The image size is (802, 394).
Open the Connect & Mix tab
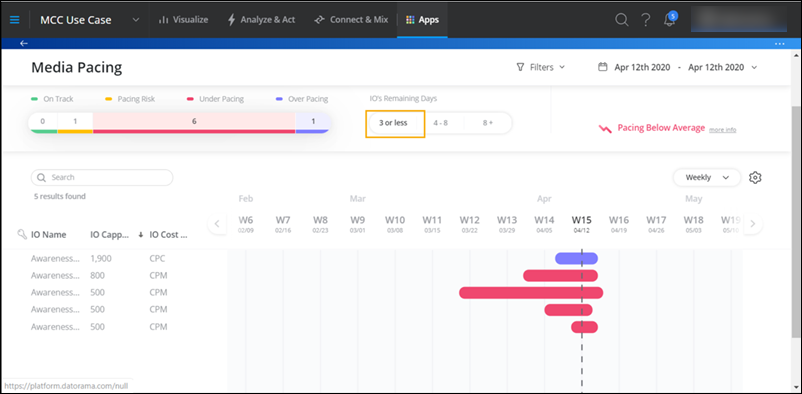pyautogui.click(x=351, y=20)
